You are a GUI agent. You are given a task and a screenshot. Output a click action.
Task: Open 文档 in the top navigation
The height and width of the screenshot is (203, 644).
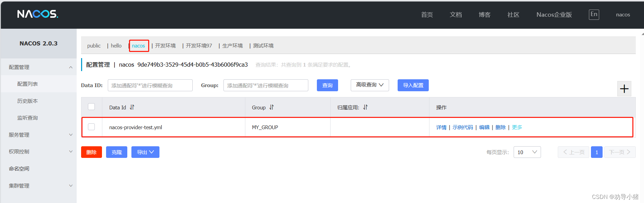(x=456, y=15)
